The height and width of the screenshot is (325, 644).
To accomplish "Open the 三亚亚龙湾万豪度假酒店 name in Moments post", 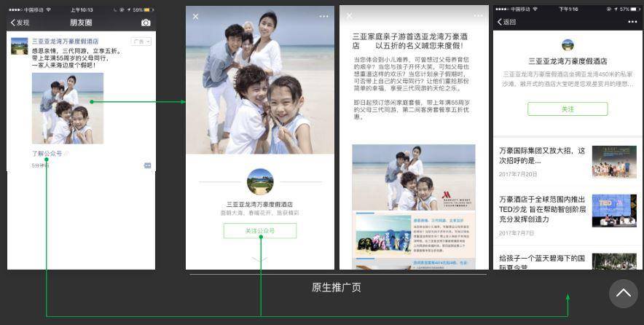I will (x=66, y=41).
